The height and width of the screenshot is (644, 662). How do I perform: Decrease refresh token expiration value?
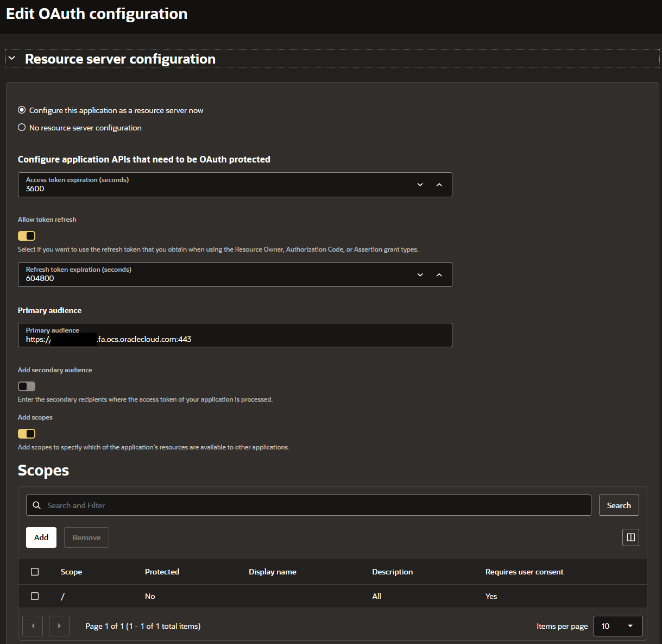420,275
